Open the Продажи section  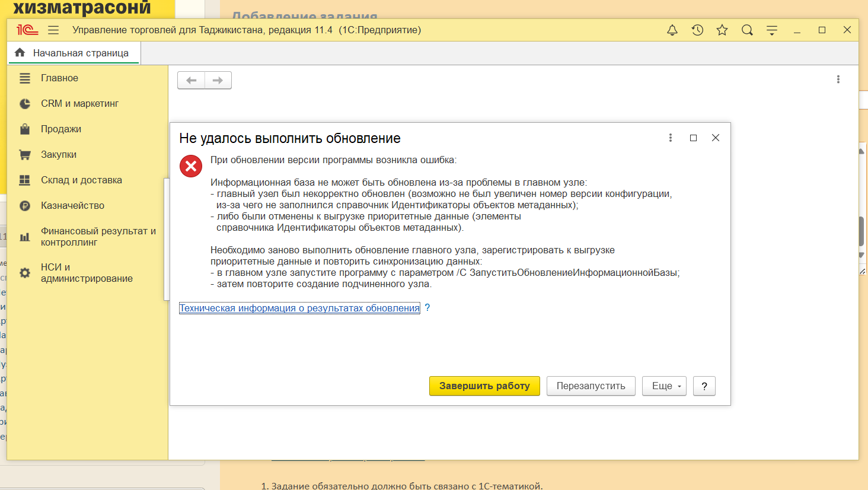tap(60, 129)
